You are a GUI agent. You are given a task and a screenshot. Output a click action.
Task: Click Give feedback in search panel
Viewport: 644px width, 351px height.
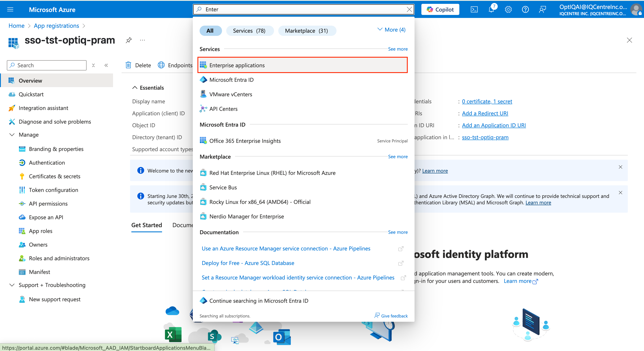point(391,316)
